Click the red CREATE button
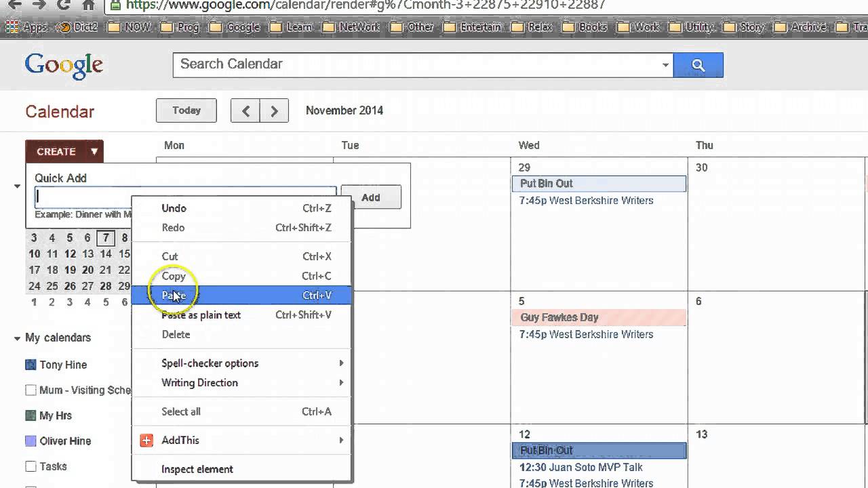 [x=56, y=151]
